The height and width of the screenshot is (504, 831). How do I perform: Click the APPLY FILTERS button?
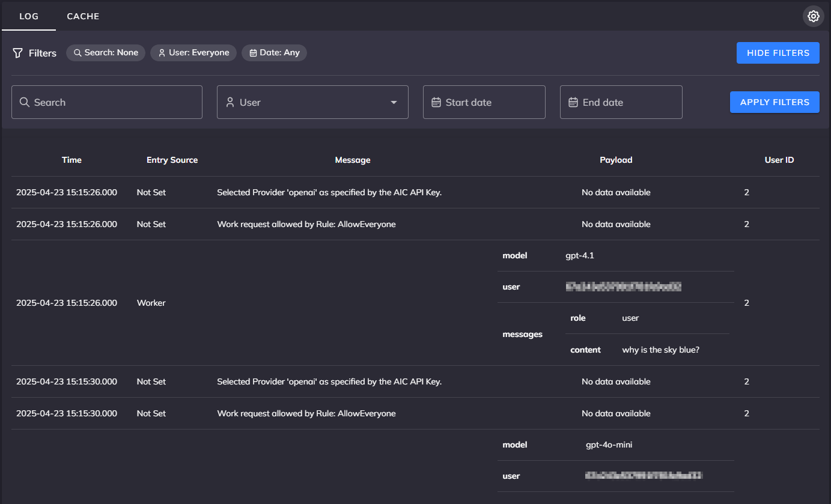coord(775,102)
